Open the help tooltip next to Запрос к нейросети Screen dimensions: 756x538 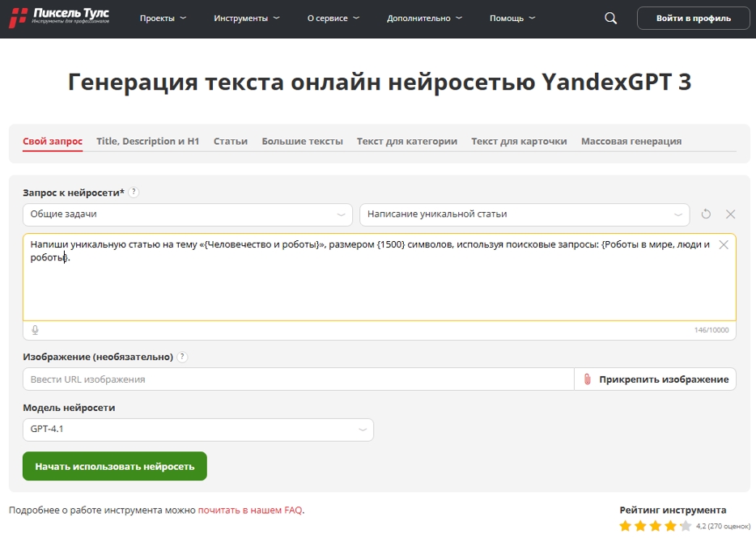coord(134,193)
